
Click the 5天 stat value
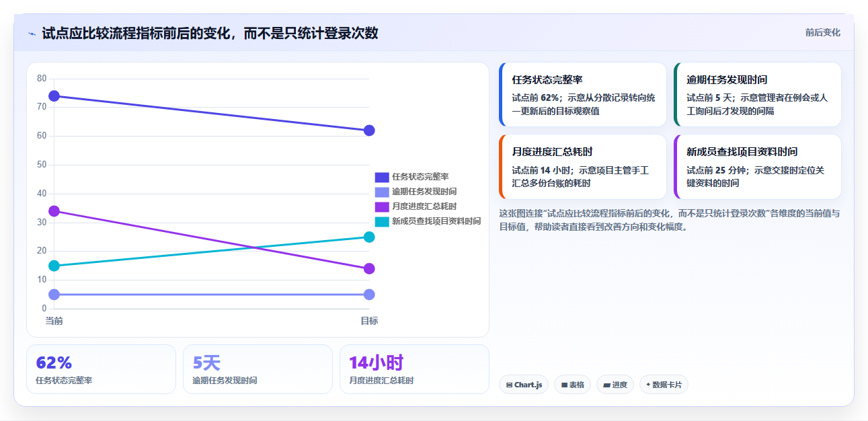pyautogui.click(x=206, y=363)
